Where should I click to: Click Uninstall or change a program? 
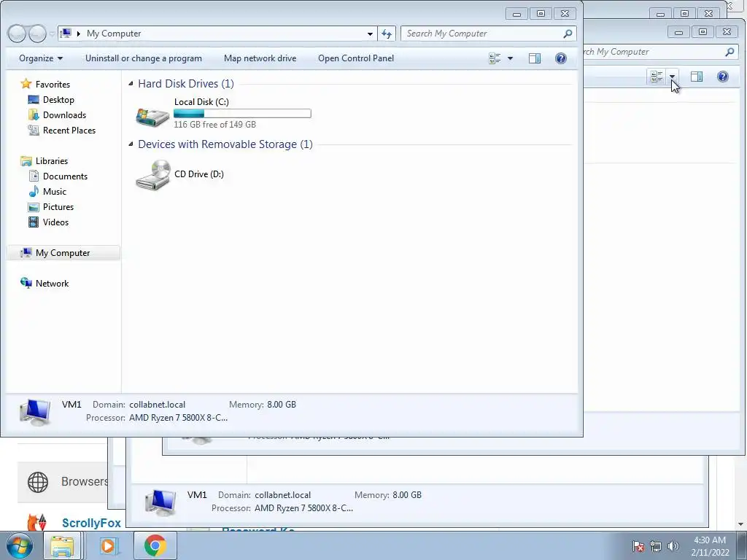click(144, 58)
